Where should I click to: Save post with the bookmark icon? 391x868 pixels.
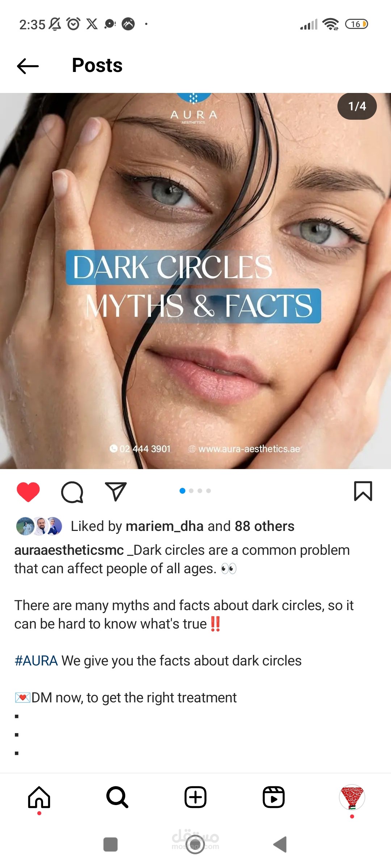(363, 491)
